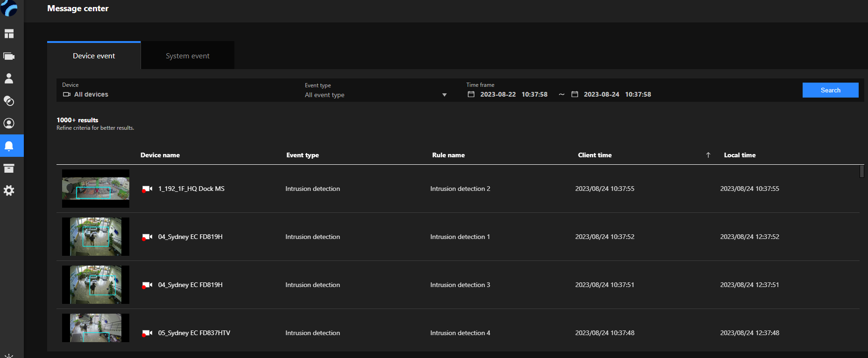868x358 pixels.
Task: Click the Device name column header
Action: click(160, 155)
